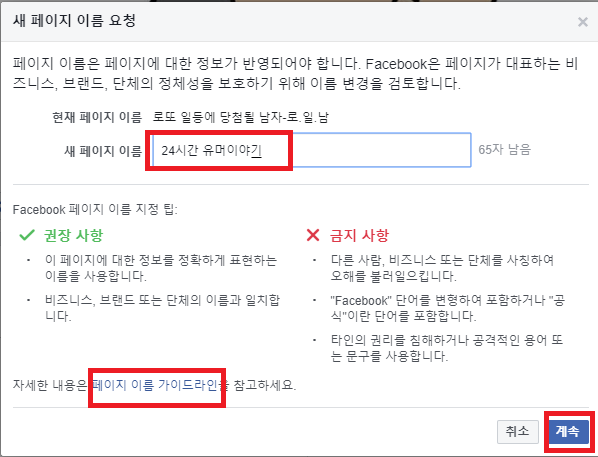The image size is (598, 457).
Task: Click the red 금지 사항 X icon
Action: click(x=313, y=235)
